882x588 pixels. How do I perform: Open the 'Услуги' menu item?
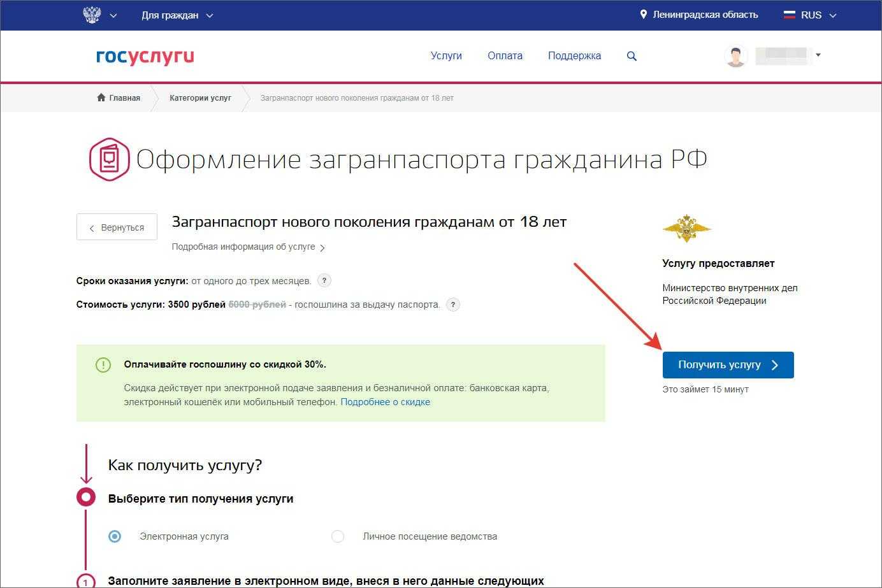(x=446, y=56)
